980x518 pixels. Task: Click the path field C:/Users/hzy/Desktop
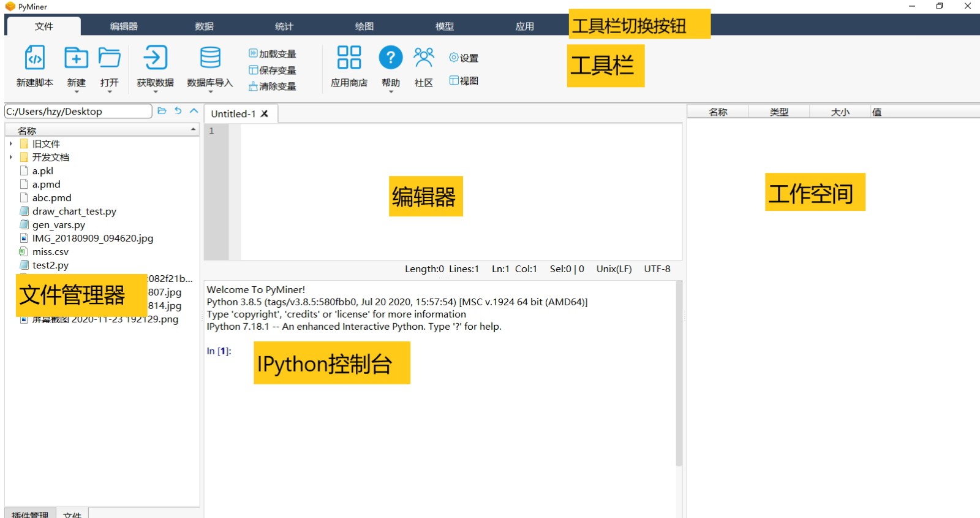(x=78, y=111)
